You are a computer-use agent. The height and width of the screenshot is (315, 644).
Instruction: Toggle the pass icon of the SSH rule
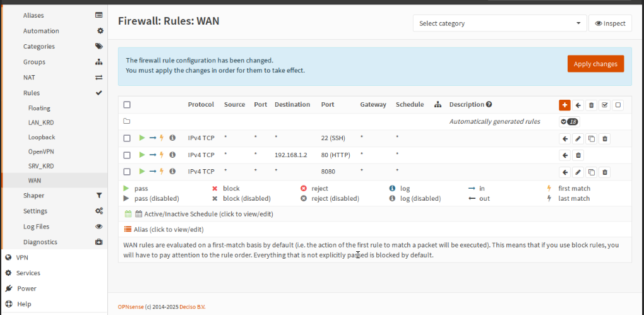(x=143, y=138)
